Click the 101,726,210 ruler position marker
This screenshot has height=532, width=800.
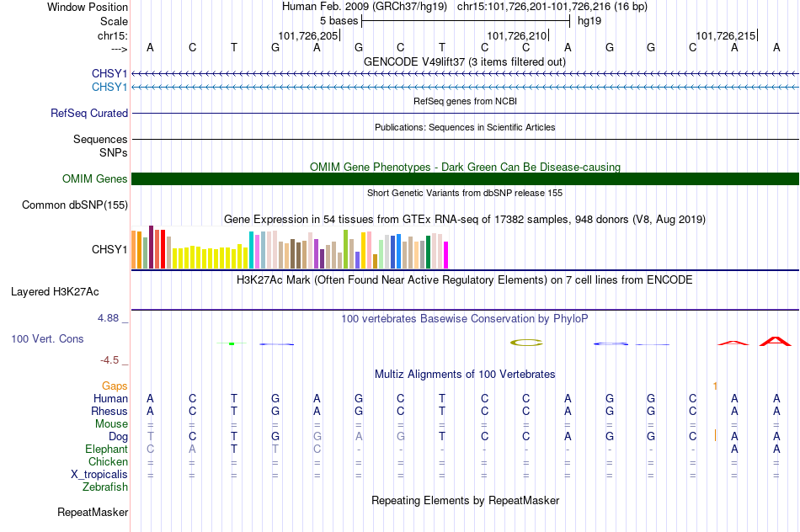tap(517, 35)
